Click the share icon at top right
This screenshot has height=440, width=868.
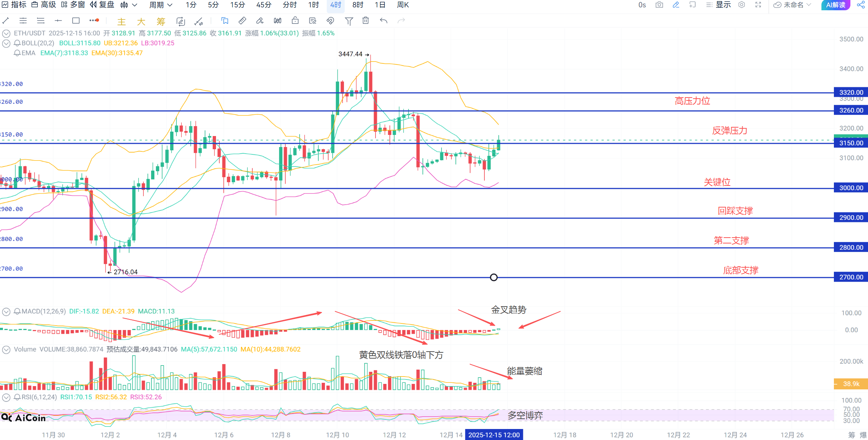click(x=860, y=5)
